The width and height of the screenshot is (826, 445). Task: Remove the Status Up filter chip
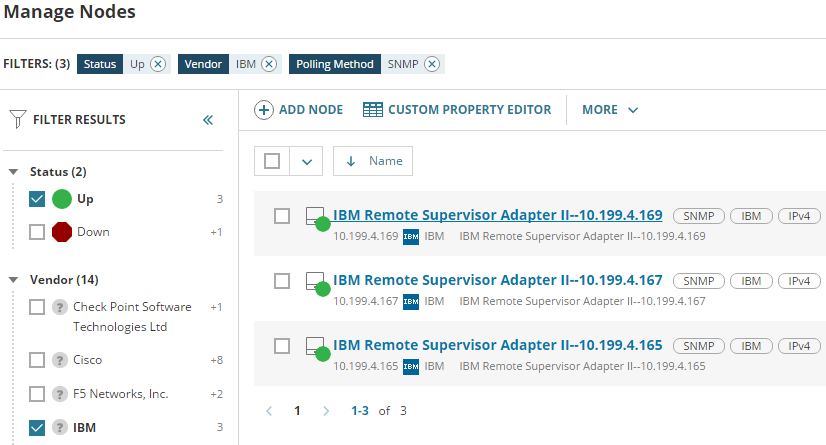click(x=159, y=64)
